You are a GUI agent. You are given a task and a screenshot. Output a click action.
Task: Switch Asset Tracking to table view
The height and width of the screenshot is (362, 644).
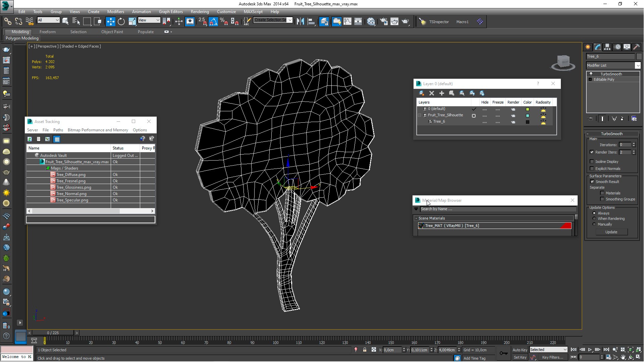pos(57,139)
